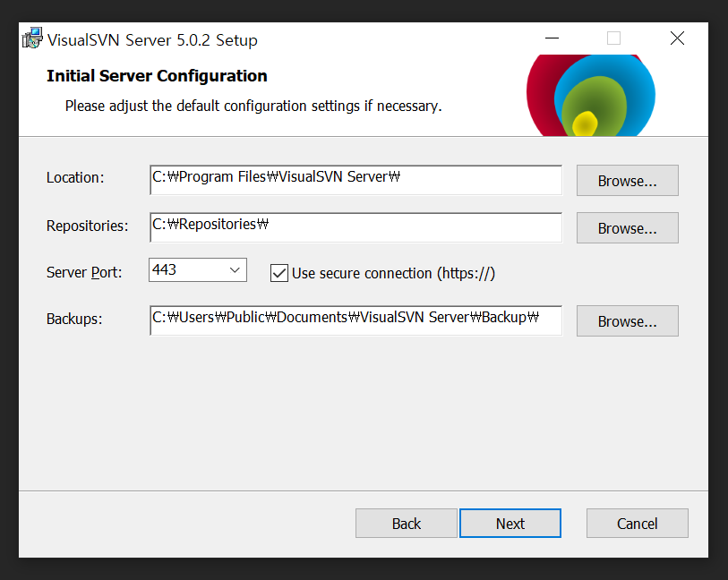The image size is (728, 580).
Task: Go to the Next setup step
Action: click(510, 524)
